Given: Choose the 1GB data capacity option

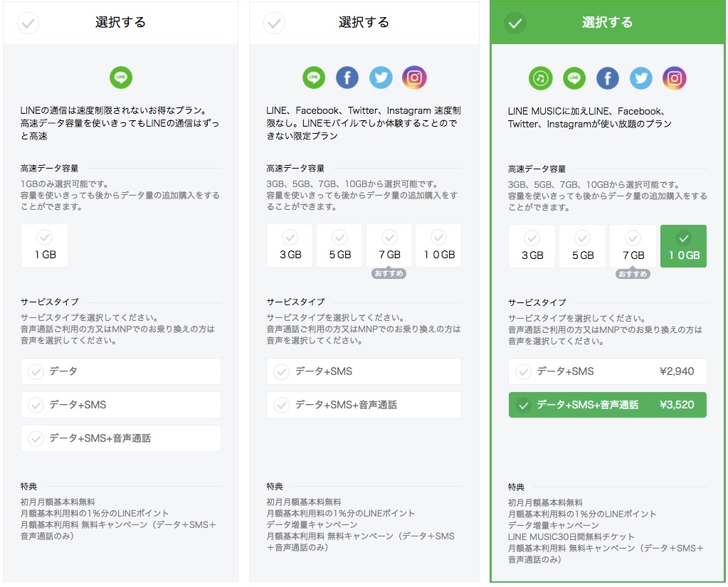Looking at the screenshot, I should pos(45,245).
